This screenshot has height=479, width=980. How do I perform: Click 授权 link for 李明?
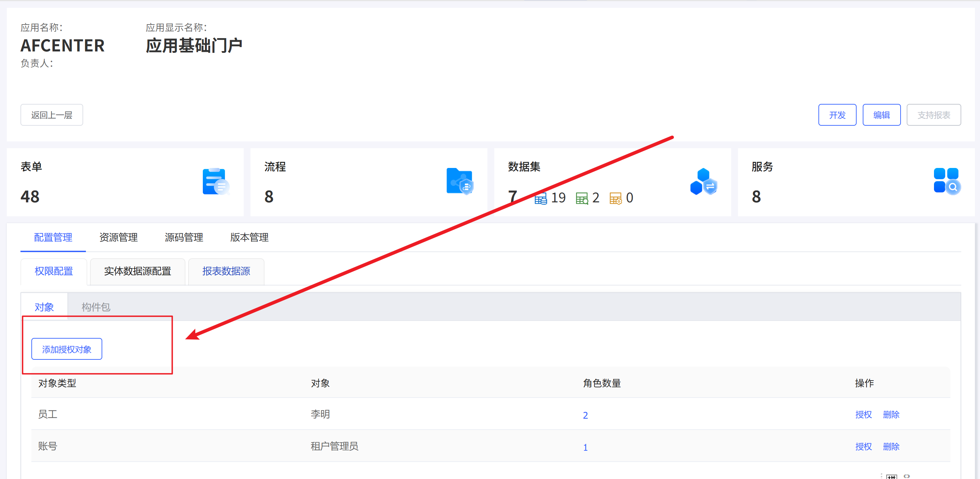click(863, 414)
